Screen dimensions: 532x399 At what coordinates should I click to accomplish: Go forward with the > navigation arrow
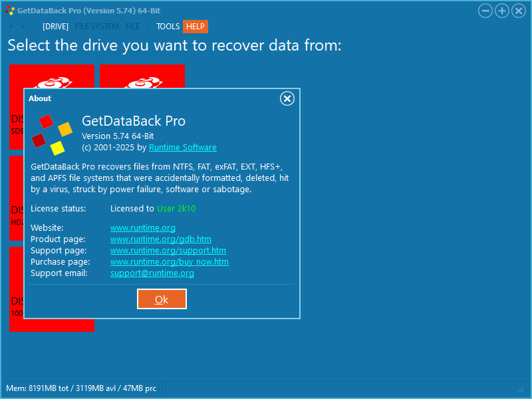coord(23,27)
